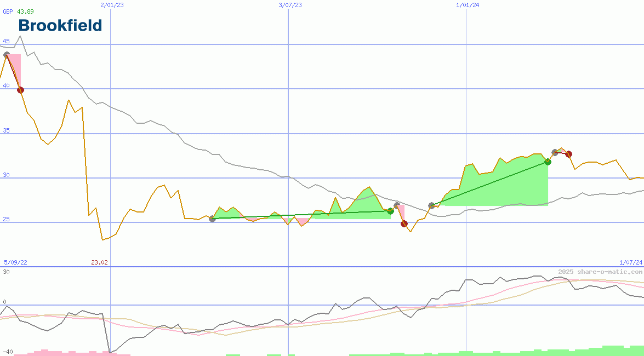The height and width of the screenshot is (356, 644).
Task: Click the red exit marker near price 40
Action: pyautogui.click(x=20, y=90)
